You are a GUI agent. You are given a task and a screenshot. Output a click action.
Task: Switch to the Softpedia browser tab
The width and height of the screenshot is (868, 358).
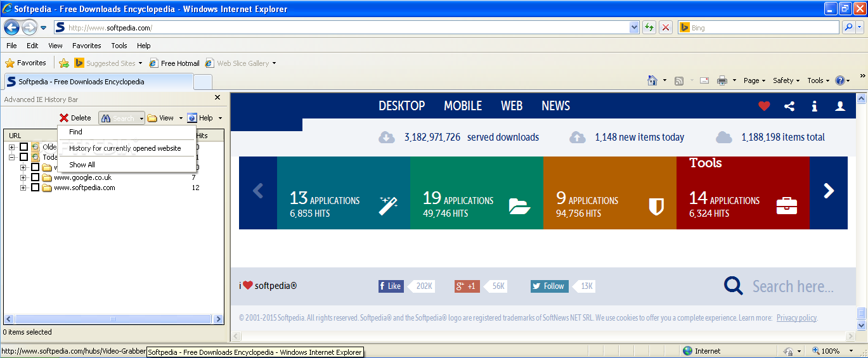(98, 82)
